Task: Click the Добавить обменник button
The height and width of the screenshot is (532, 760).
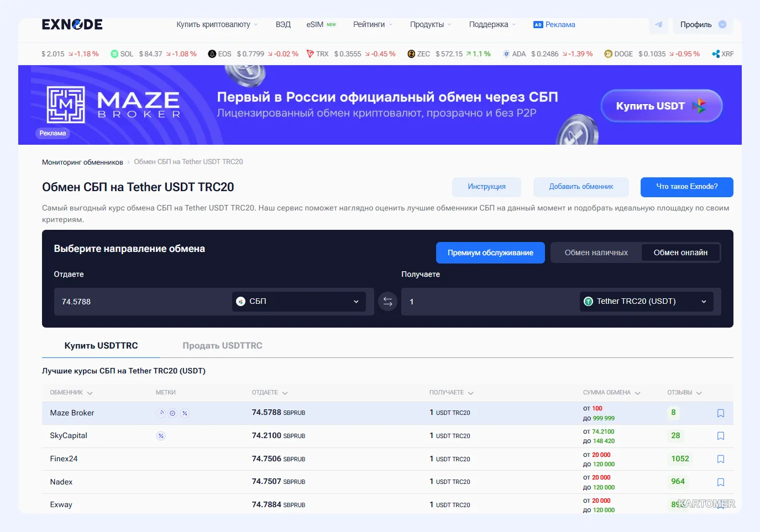Action: click(x=581, y=187)
